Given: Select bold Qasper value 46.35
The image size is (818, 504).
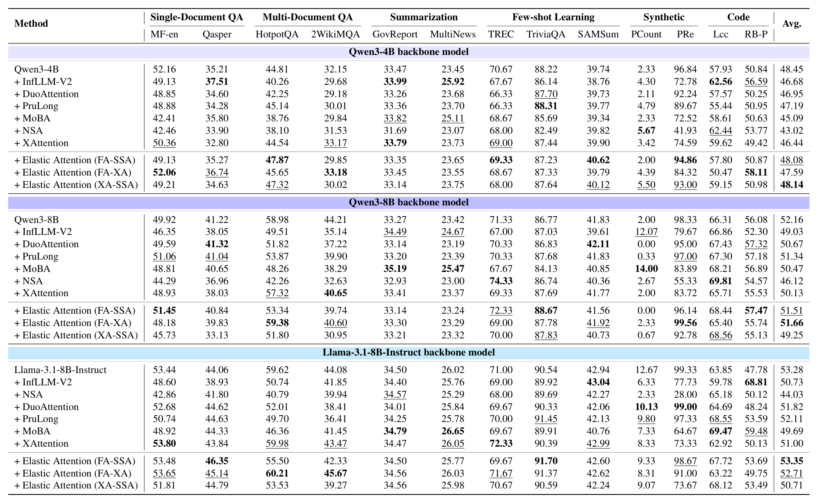Looking at the screenshot, I should 217,461.
